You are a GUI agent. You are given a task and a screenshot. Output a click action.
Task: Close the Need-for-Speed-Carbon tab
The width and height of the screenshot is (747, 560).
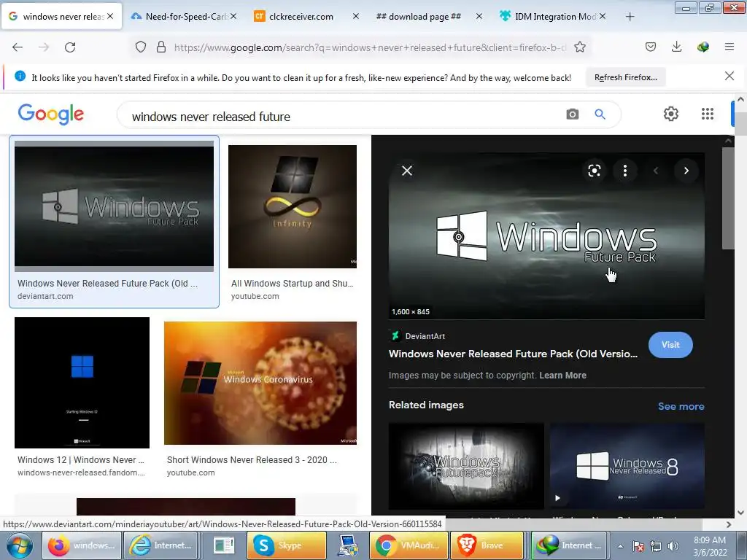pos(233,16)
